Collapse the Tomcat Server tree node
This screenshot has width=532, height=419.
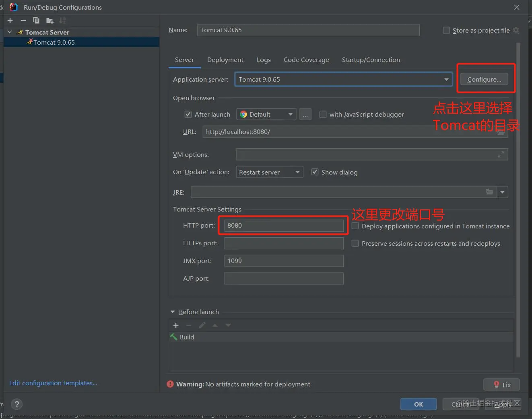(10, 32)
